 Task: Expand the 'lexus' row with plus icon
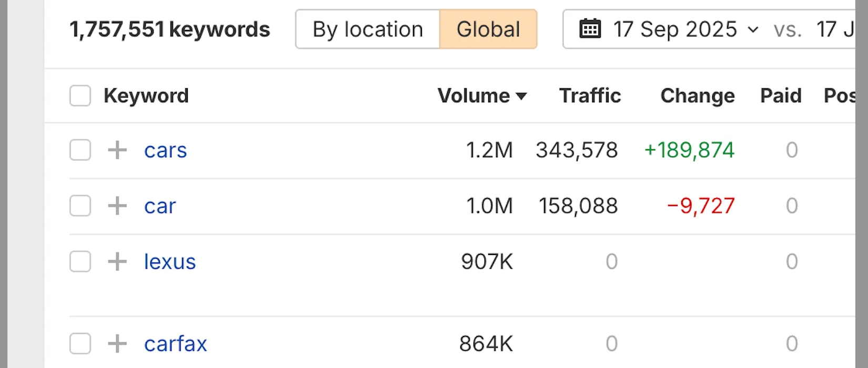click(x=117, y=261)
